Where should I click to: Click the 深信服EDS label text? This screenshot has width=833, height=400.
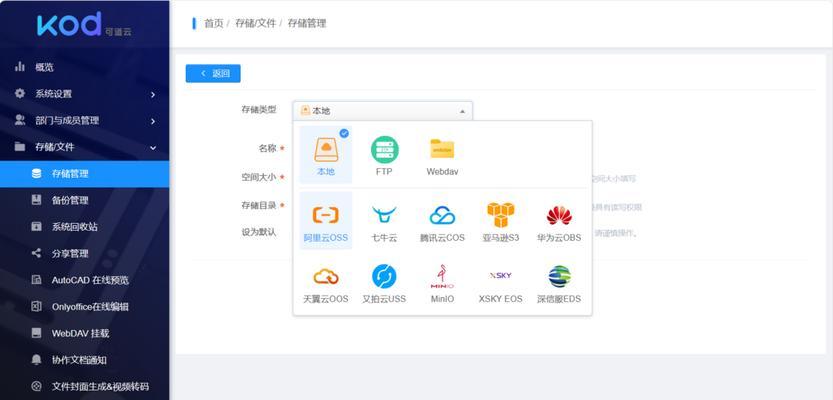[559, 299]
